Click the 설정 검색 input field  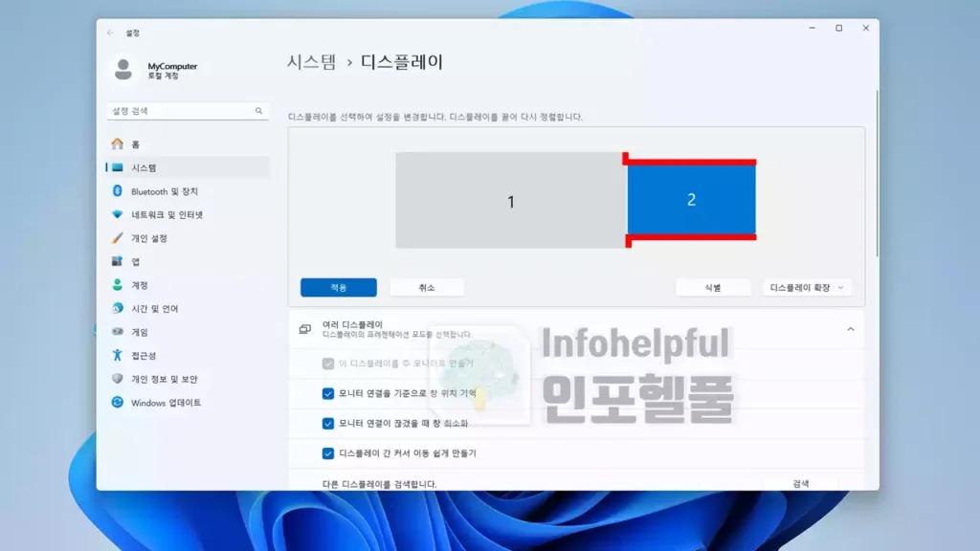(x=188, y=111)
